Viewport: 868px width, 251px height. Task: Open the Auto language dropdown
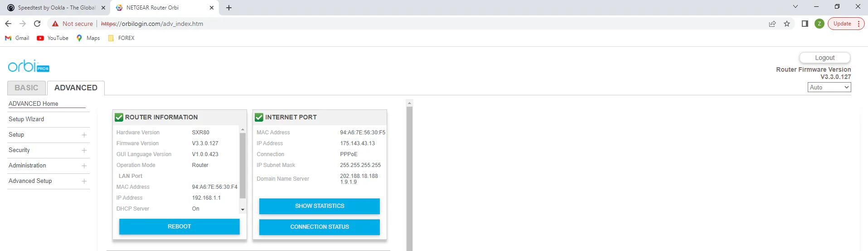[x=829, y=87]
